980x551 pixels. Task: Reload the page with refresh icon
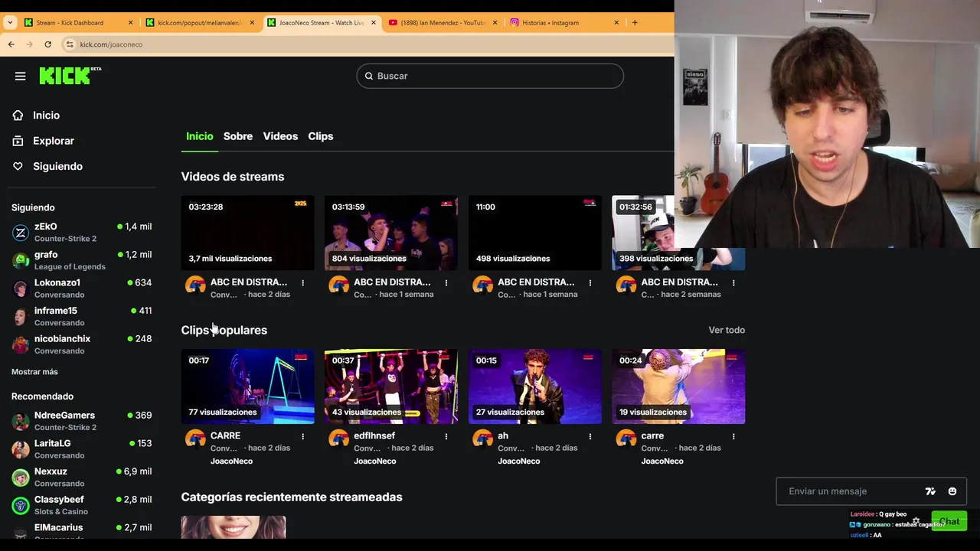[47, 44]
